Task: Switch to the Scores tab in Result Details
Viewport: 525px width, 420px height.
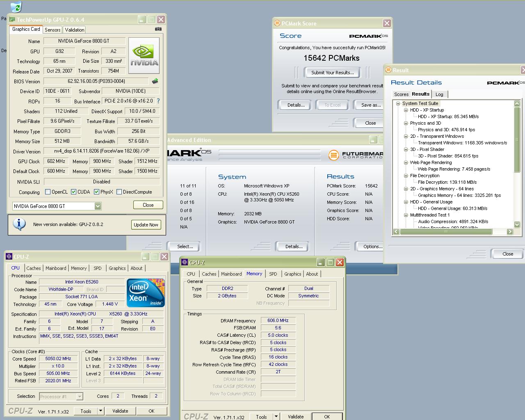Action: 401,94
